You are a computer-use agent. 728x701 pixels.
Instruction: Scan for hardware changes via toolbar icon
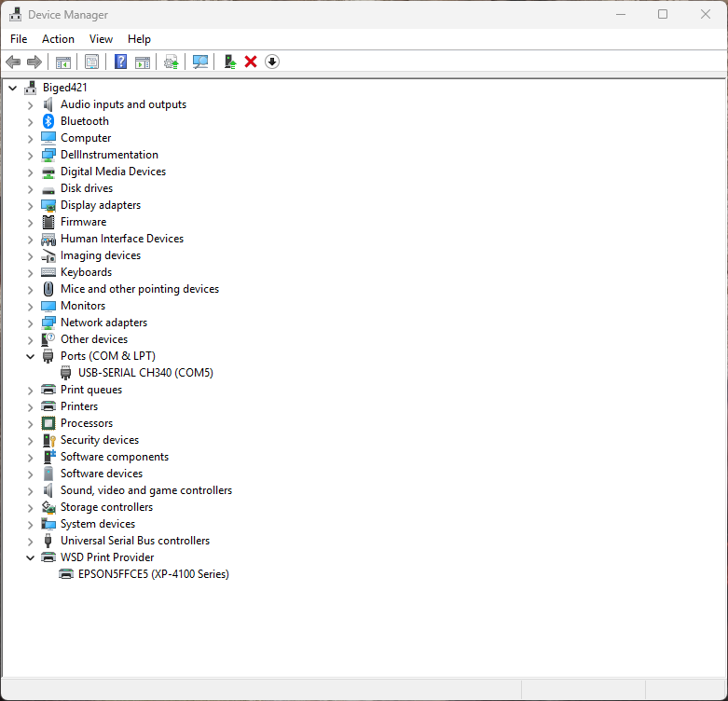tap(199, 62)
